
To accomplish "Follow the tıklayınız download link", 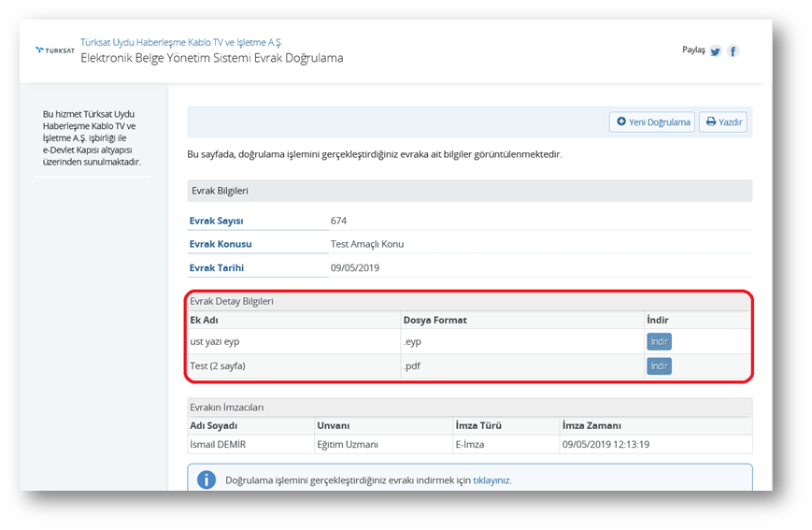I will click(491, 480).
